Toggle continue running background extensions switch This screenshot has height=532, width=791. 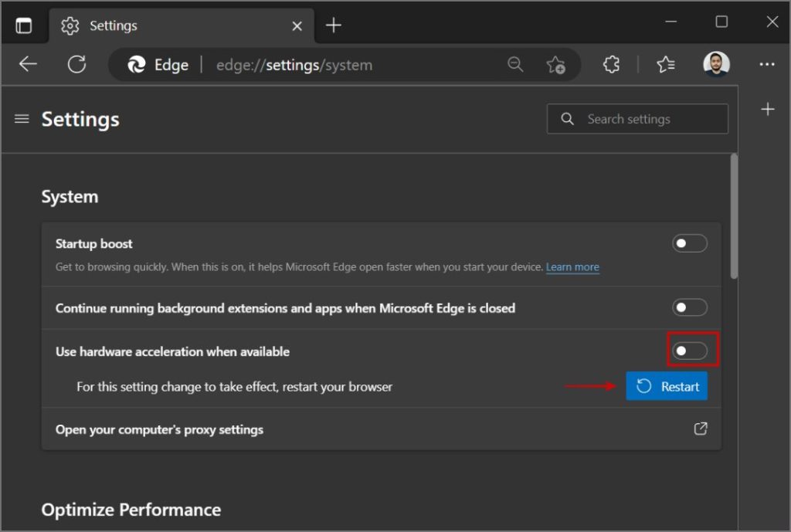tap(690, 307)
